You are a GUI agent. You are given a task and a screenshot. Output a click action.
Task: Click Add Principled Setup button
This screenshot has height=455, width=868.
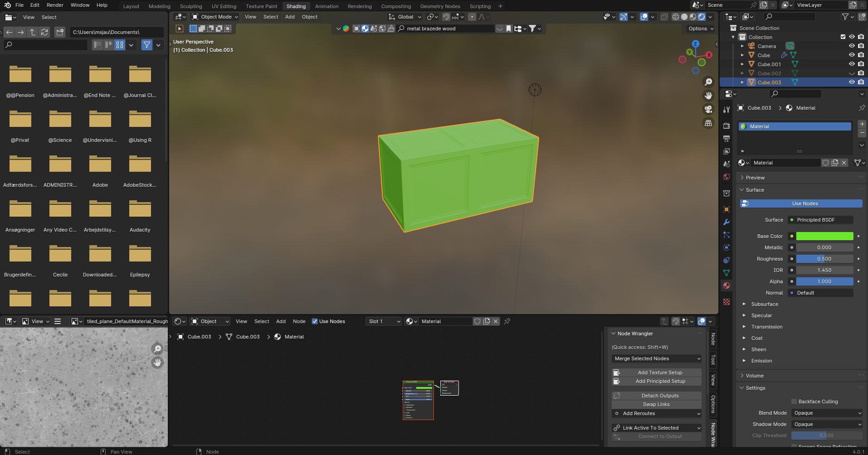click(656, 381)
